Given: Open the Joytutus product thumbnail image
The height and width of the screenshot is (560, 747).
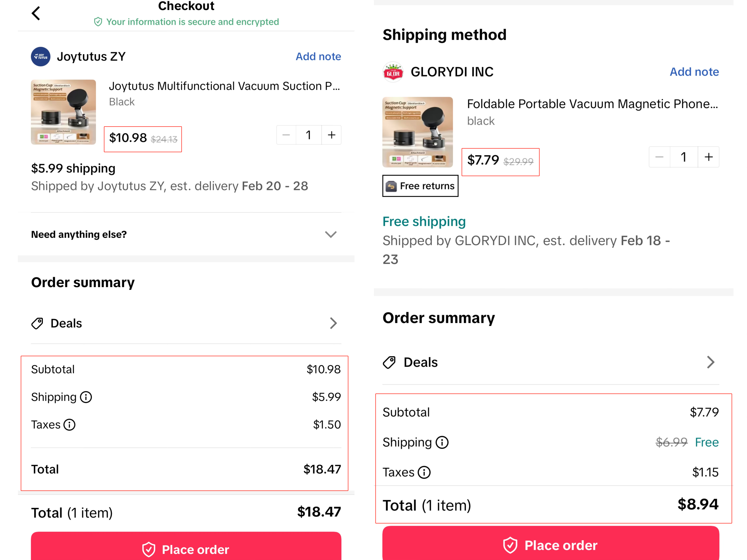Looking at the screenshot, I should pos(63,112).
